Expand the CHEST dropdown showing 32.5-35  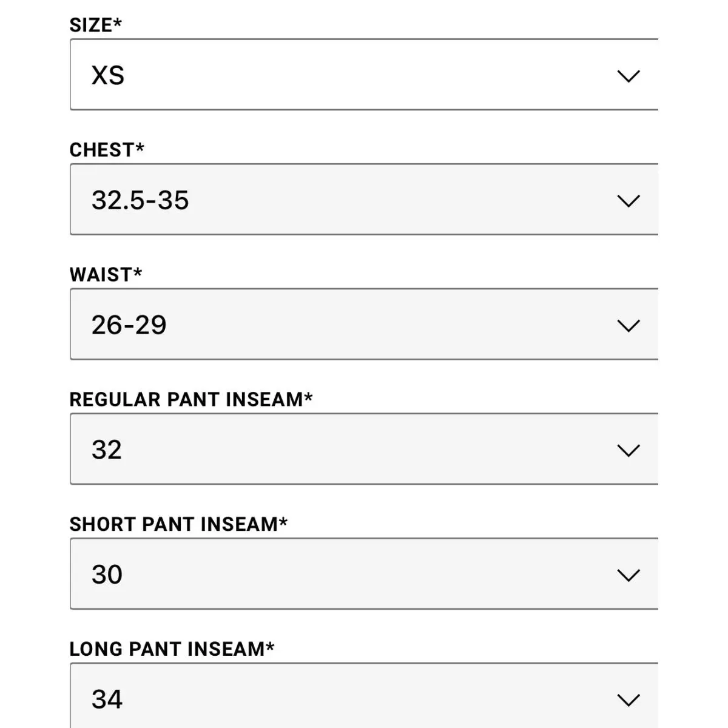point(364,199)
